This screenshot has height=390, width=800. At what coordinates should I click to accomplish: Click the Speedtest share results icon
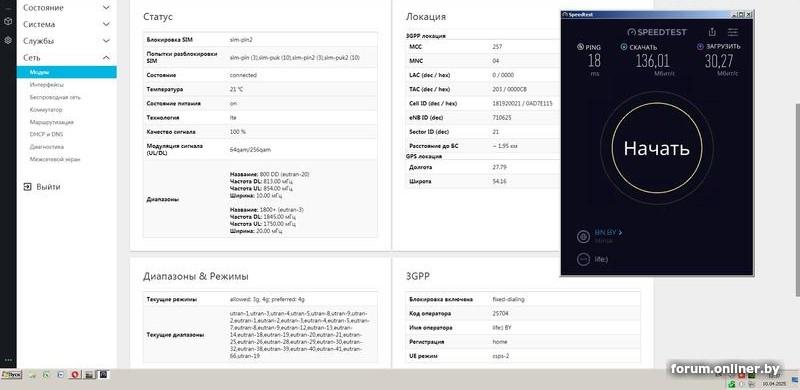click(712, 32)
